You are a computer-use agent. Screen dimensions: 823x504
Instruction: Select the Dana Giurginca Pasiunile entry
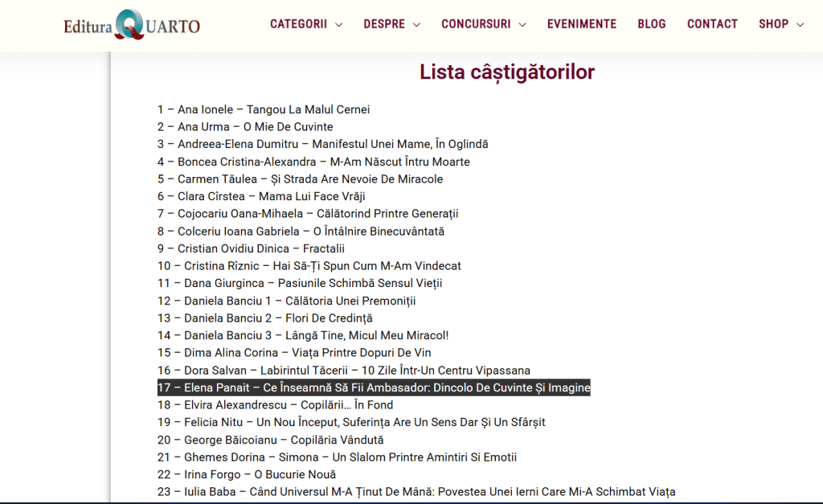click(x=300, y=283)
